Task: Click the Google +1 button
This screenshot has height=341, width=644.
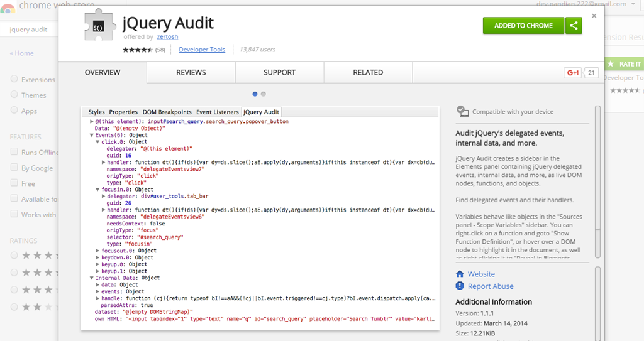Action: pos(573,73)
